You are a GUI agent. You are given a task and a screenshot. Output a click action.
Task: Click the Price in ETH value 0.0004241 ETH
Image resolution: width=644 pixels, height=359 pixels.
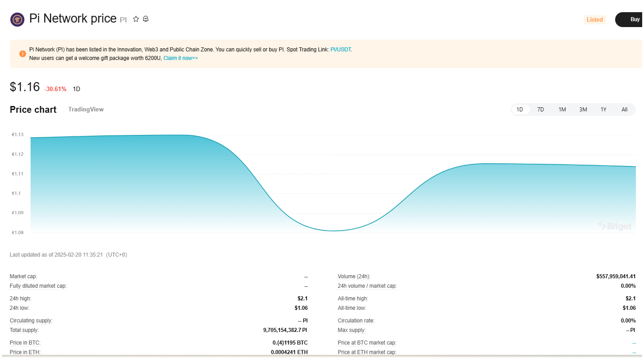(x=289, y=352)
